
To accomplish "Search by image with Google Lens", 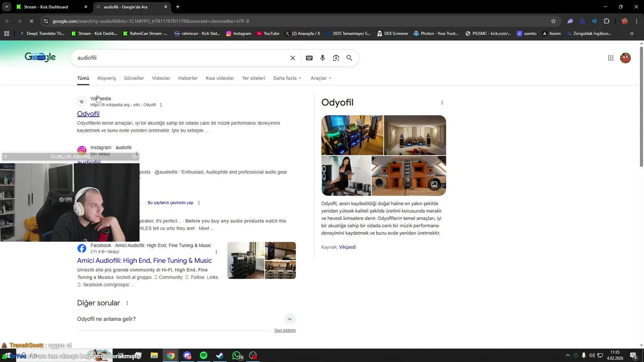I will tap(336, 58).
